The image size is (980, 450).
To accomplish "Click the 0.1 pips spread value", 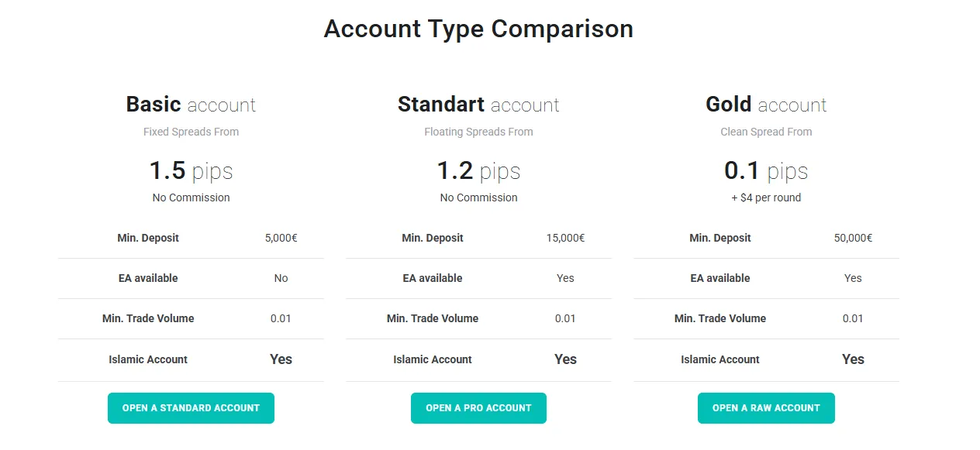I will (766, 170).
